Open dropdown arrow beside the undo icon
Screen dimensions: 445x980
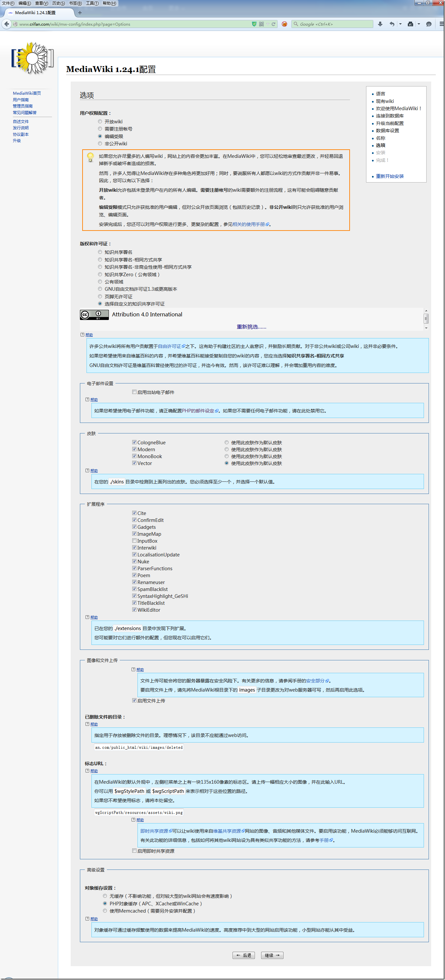point(400,24)
